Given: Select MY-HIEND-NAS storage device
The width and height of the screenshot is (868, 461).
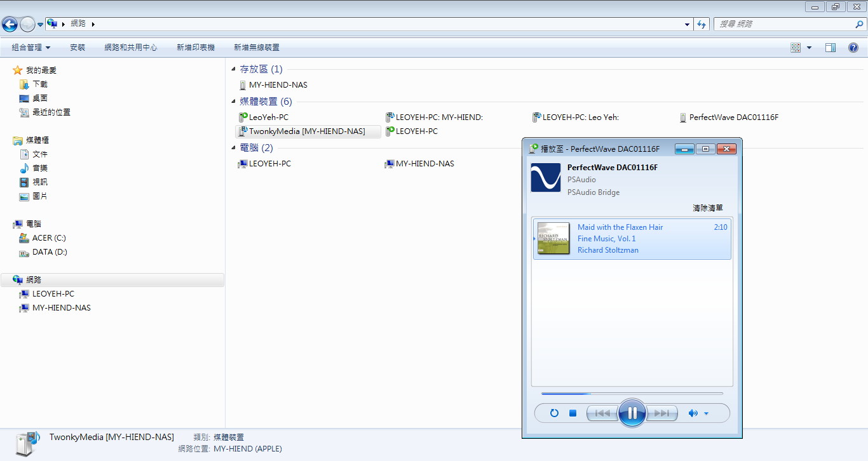Looking at the screenshot, I should click(x=273, y=85).
